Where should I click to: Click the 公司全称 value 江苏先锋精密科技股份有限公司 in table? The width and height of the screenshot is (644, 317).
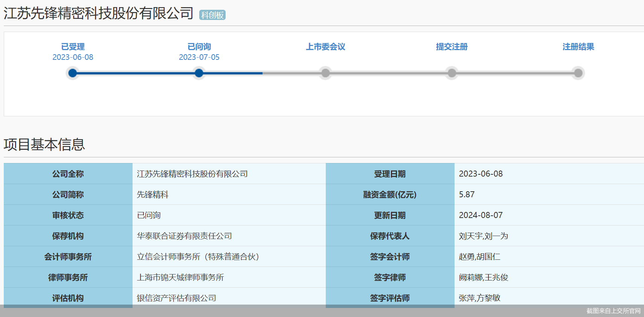click(192, 174)
